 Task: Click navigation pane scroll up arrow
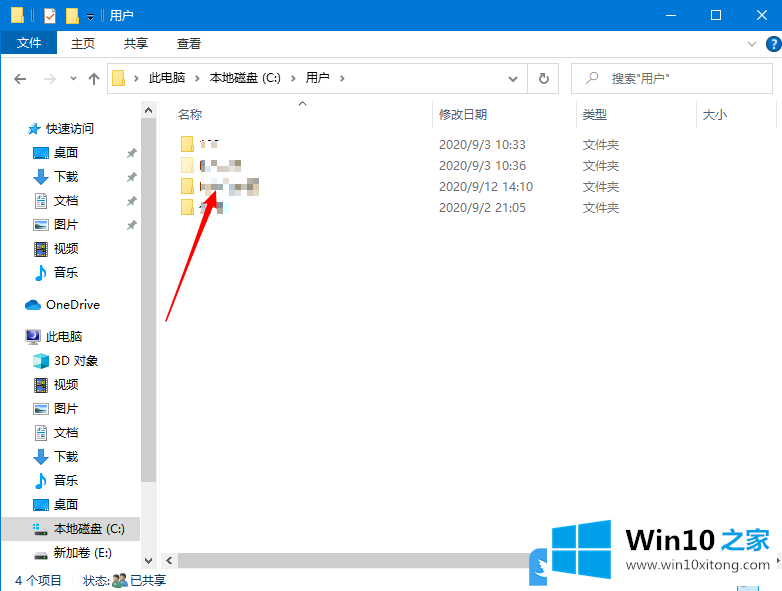pos(148,110)
